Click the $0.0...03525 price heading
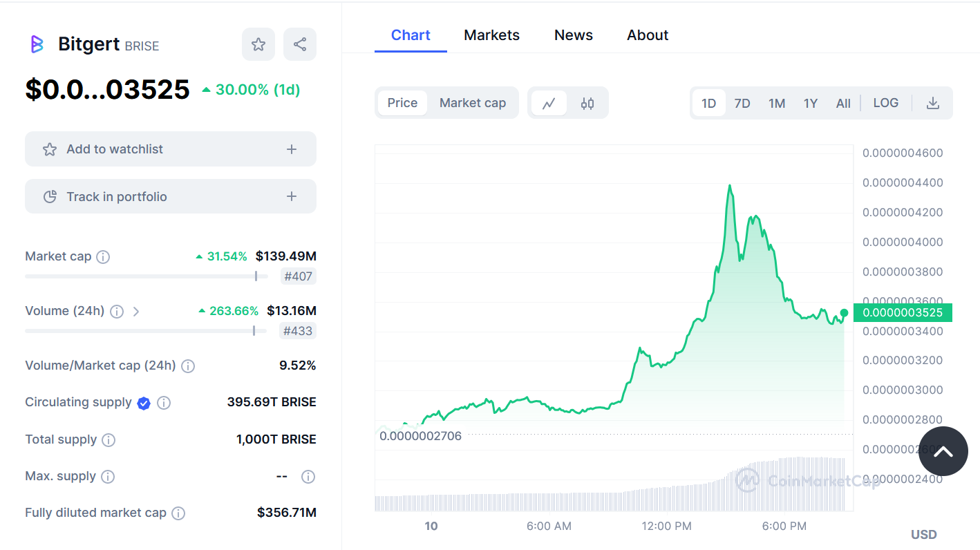980x550 pixels. coord(107,89)
